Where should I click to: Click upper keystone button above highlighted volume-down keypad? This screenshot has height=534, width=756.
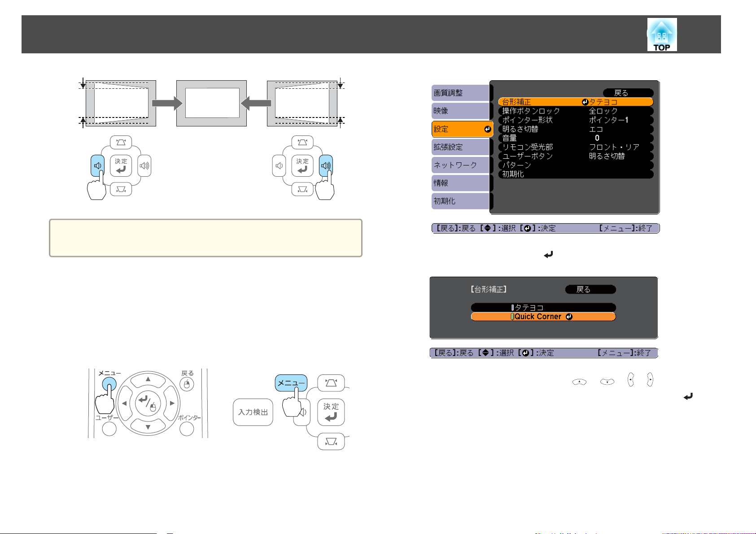tap(121, 142)
